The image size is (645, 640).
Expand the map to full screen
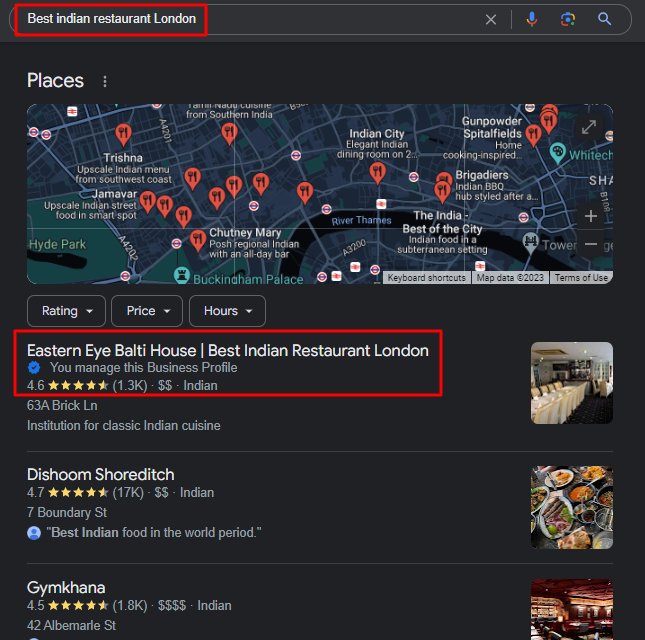point(589,127)
